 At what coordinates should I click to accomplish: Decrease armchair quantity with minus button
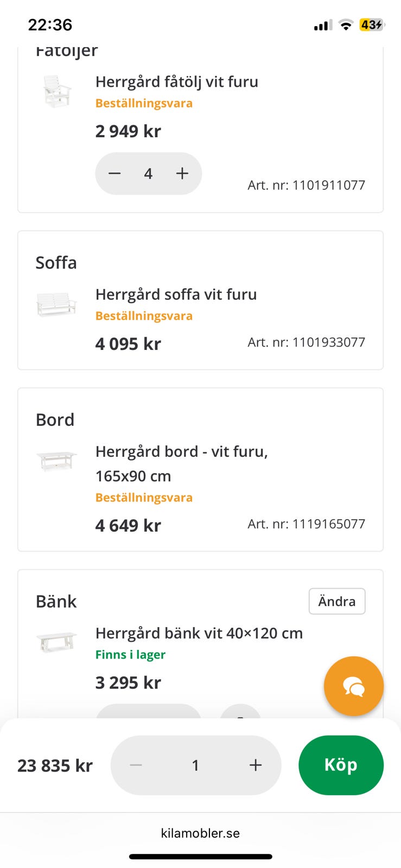tap(114, 174)
